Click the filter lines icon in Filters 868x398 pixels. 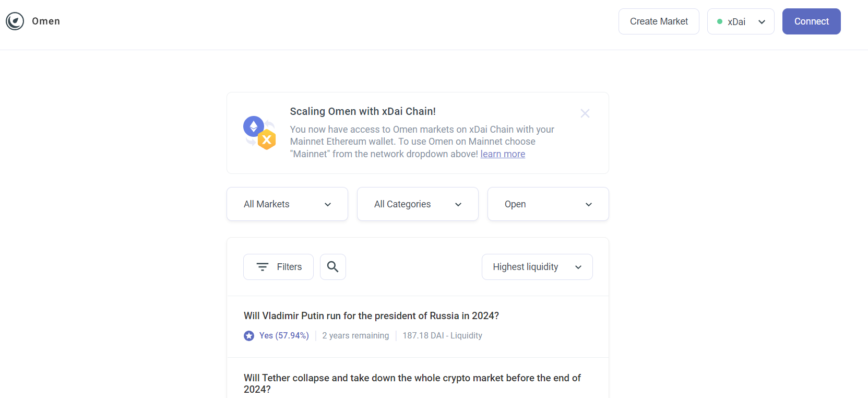pyautogui.click(x=263, y=267)
